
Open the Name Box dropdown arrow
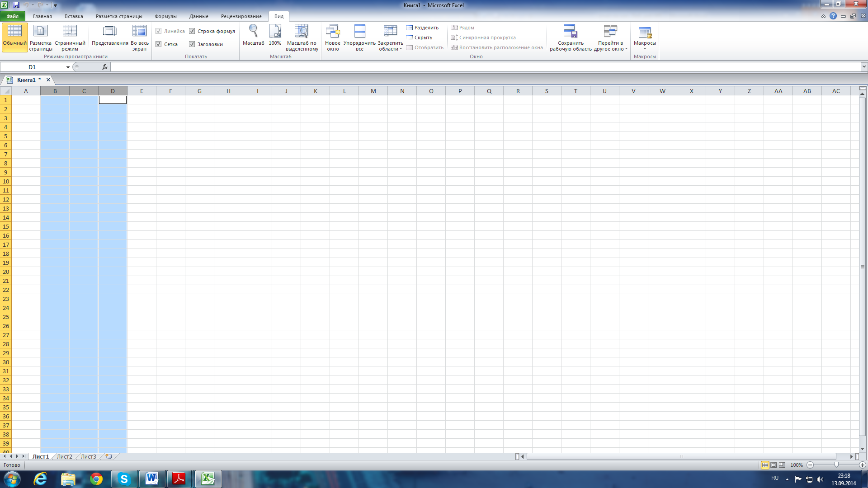(x=68, y=67)
